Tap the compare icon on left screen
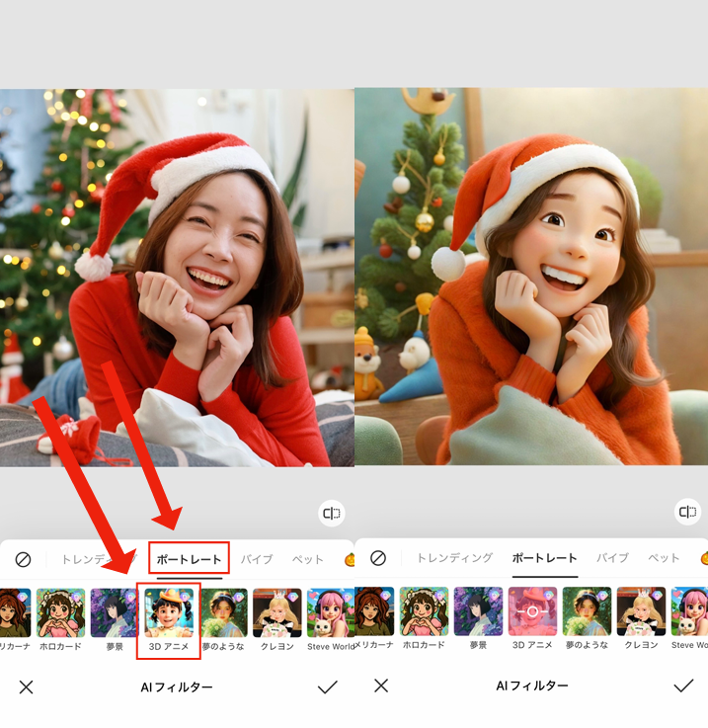The height and width of the screenshot is (728, 708). tap(332, 513)
